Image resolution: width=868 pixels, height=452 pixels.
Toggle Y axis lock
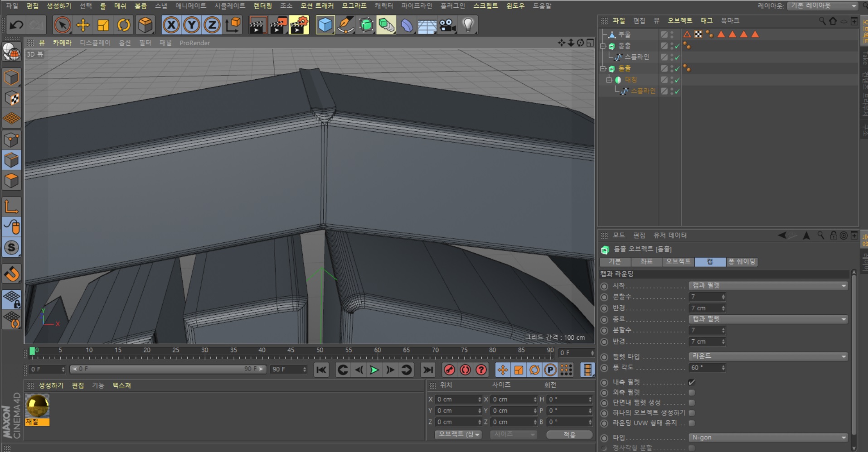click(x=192, y=25)
